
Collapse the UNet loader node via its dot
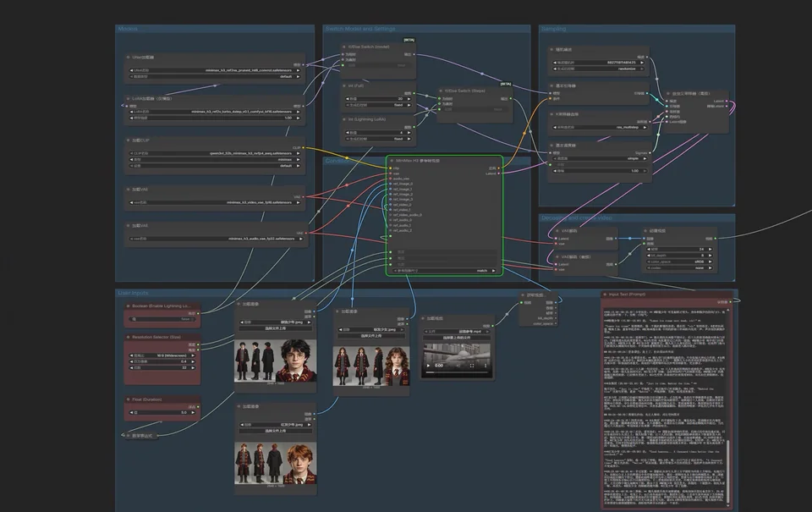(x=129, y=57)
